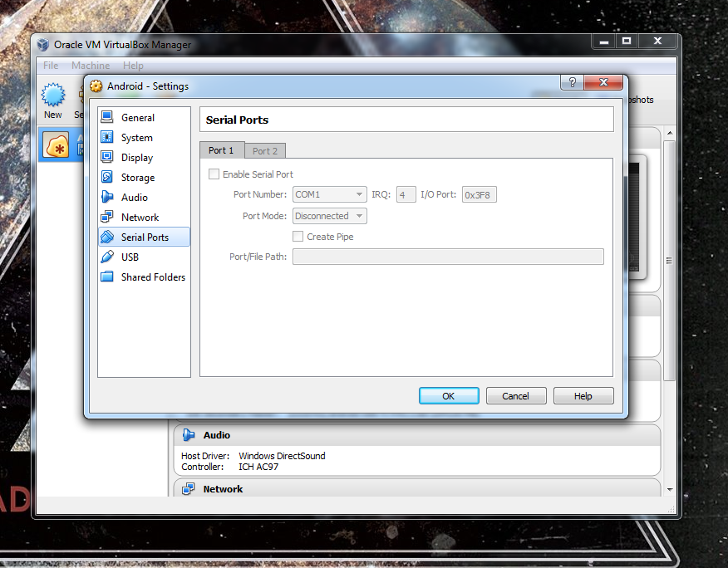Select the System label in settings list
Screen dimensions: 728x568
[137, 137]
